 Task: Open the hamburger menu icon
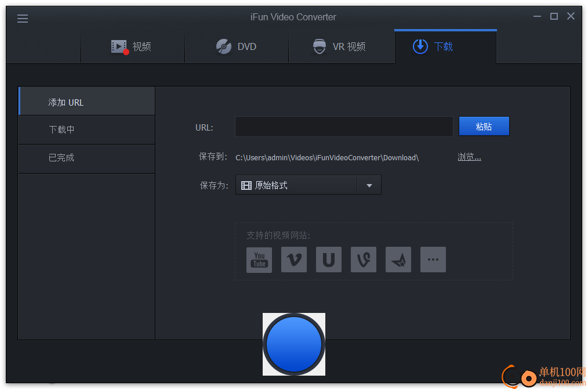[23, 19]
